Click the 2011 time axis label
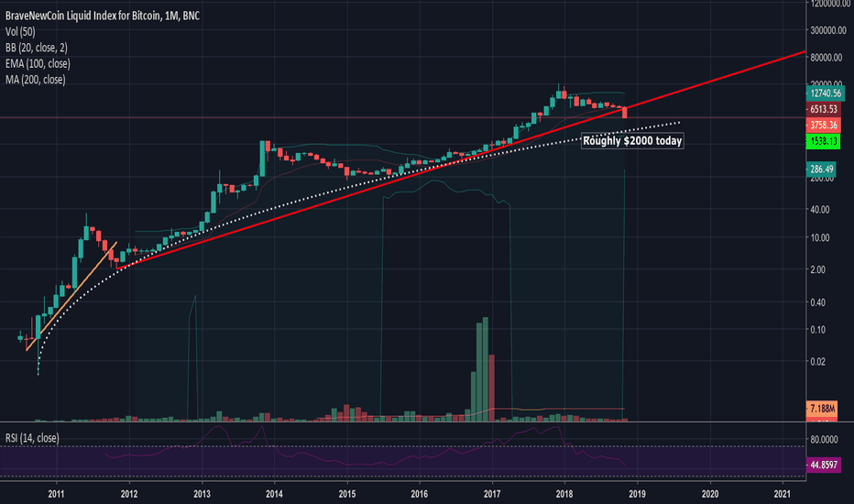 pos(56,494)
